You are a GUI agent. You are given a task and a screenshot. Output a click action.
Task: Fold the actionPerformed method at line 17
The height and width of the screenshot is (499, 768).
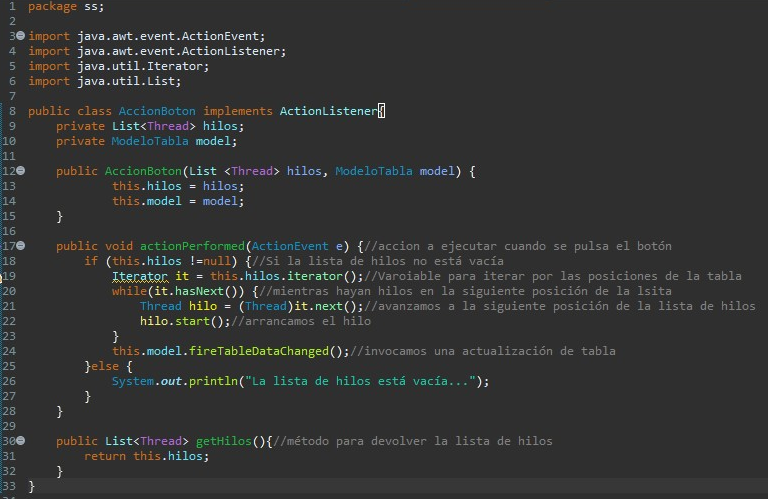(19, 246)
